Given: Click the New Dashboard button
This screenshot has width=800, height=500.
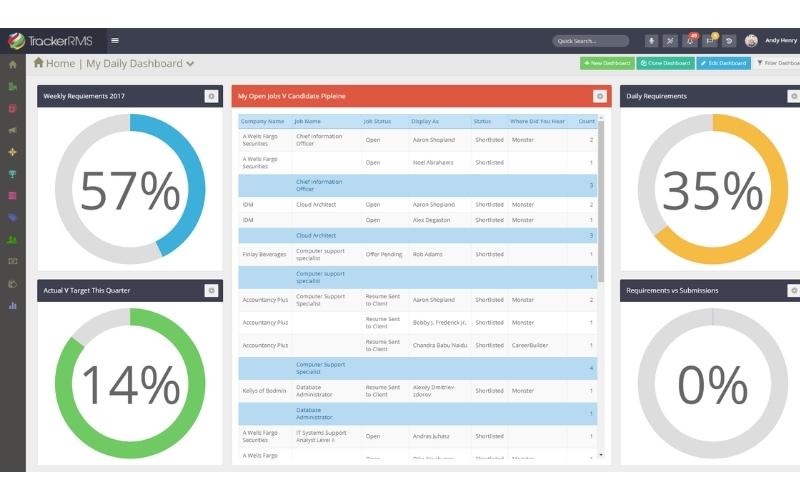Looking at the screenshot, I should pos(607,63).
